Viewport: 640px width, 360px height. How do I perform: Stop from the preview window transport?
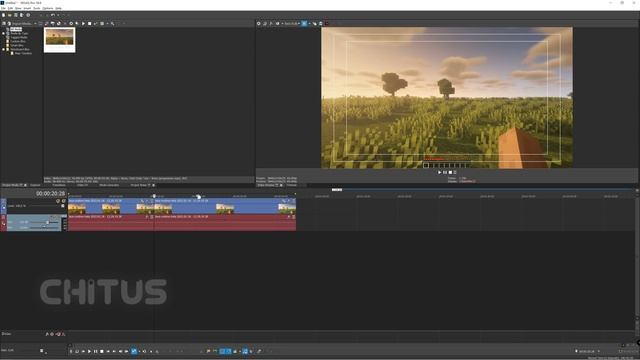pos(450,173)
